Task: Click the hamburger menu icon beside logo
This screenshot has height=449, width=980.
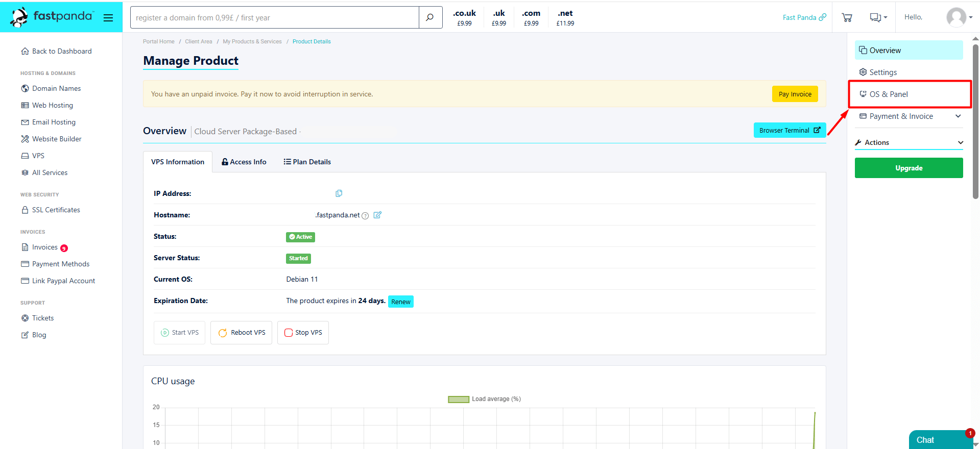Action: 108,18
